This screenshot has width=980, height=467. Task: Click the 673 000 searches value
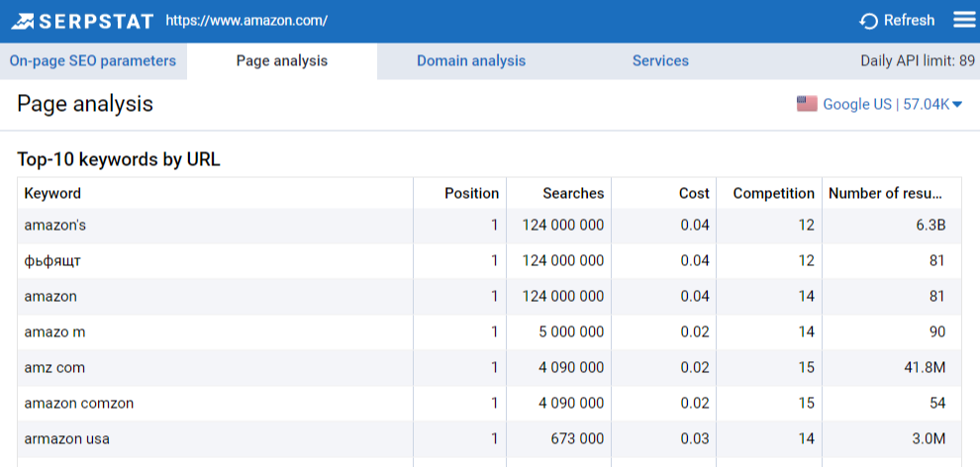point(577,439)
